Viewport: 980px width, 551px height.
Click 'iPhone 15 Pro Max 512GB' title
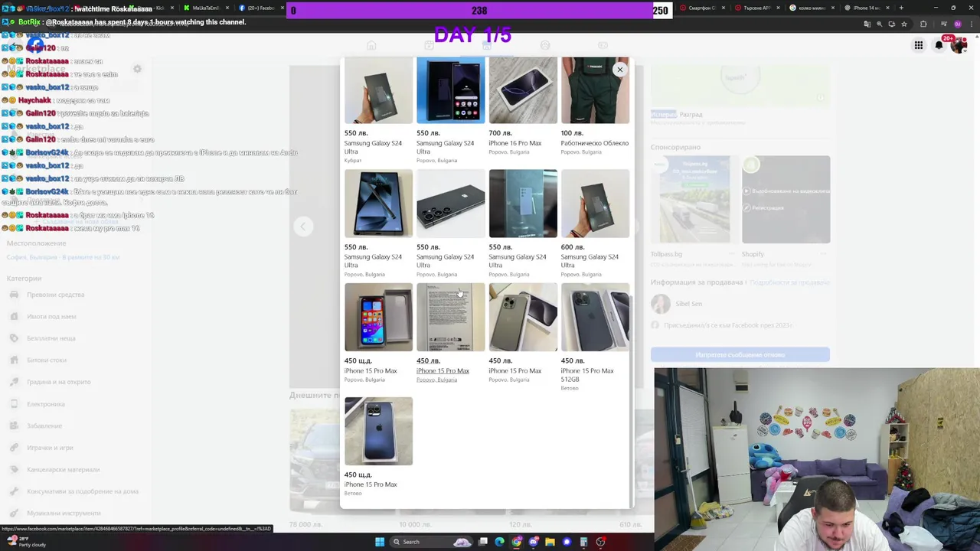587,375
